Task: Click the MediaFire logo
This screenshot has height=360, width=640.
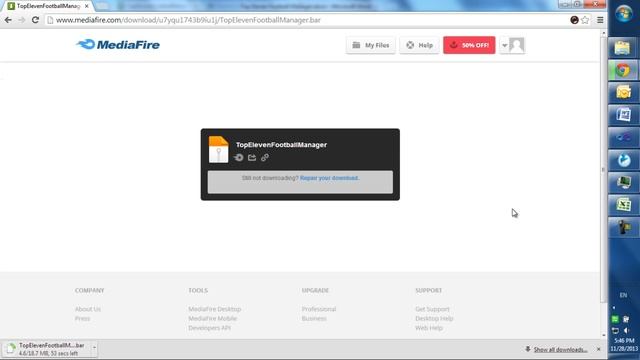Action: click(118, 44)
